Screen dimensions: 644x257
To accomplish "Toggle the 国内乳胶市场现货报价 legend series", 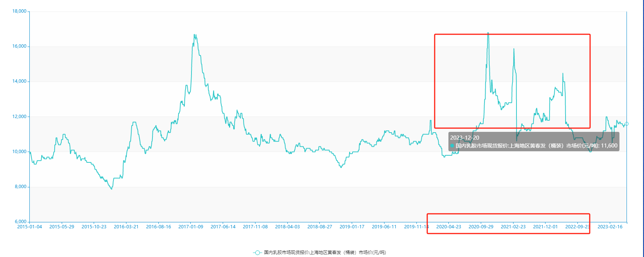I will 319,253.
